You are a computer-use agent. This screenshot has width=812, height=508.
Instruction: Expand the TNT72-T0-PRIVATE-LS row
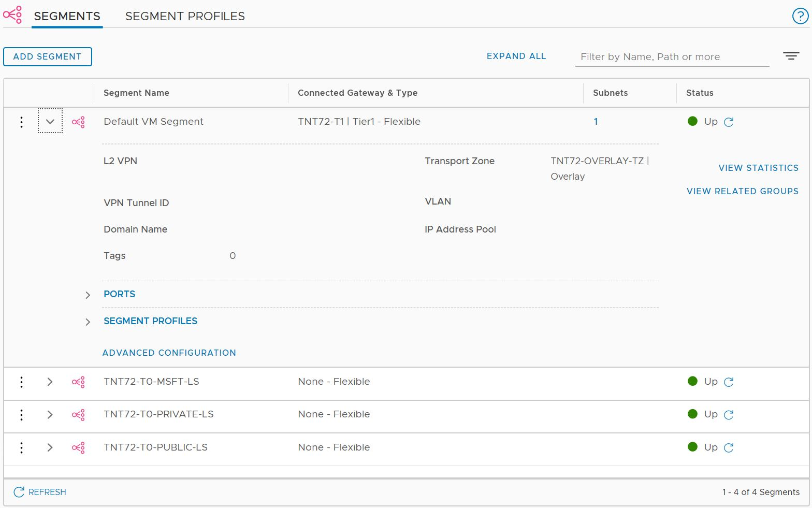(x=50, y=414)
